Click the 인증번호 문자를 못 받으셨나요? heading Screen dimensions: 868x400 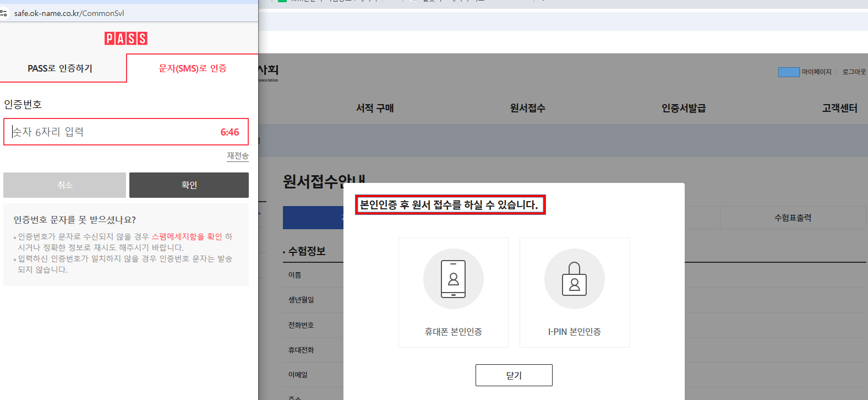pos(75,220)
